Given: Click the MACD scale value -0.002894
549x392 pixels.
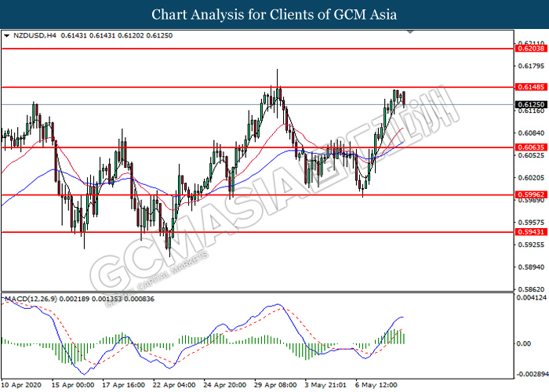Looking at the screenshot, I should (x=533, y=374).
